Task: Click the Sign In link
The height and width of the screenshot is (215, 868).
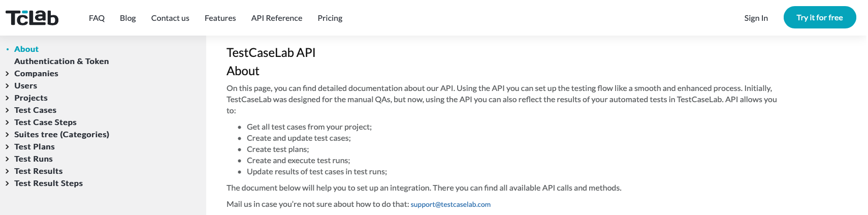Action: pos(756,18)
